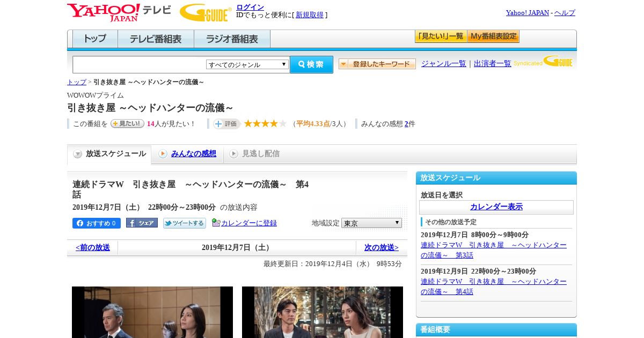Click the Facebook シェア button
The image size is (644, 338).
[142, 223]
